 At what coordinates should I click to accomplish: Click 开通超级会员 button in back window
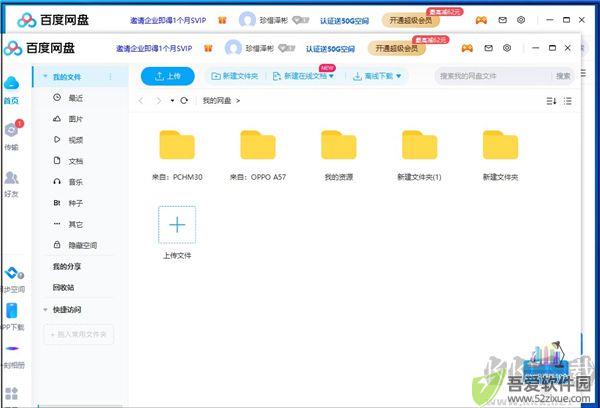click(x=411, y=20)
